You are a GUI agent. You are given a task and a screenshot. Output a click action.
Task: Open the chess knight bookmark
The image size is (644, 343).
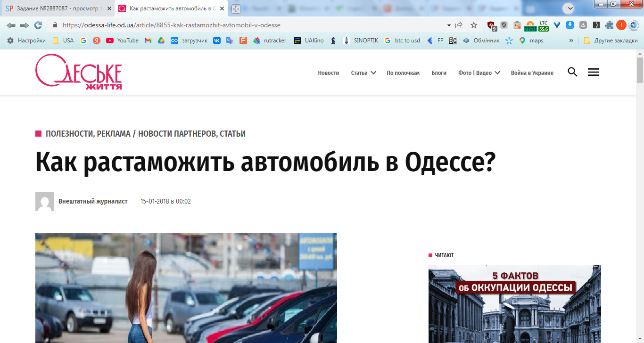pos(333,41)
